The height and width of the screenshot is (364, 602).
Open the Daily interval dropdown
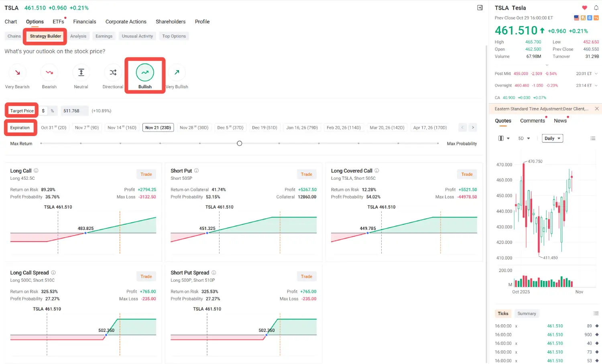552,138
